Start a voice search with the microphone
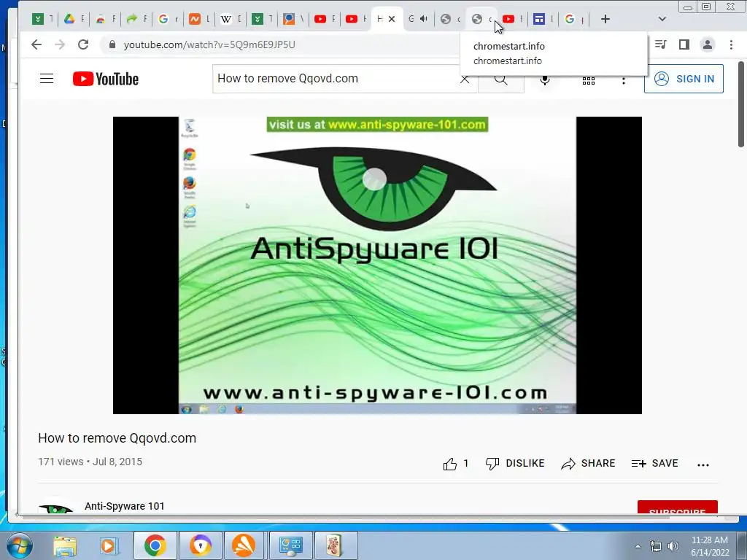Image resolution: width=747 pixels, height=560 pixels. coord(544,79)
